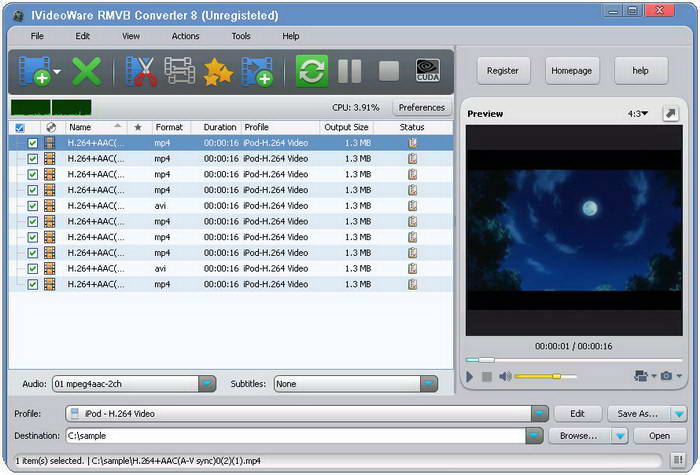Click the filmstrip Merge icon
700x475 pixels.
pyautogui.click(x=180, y=71)
